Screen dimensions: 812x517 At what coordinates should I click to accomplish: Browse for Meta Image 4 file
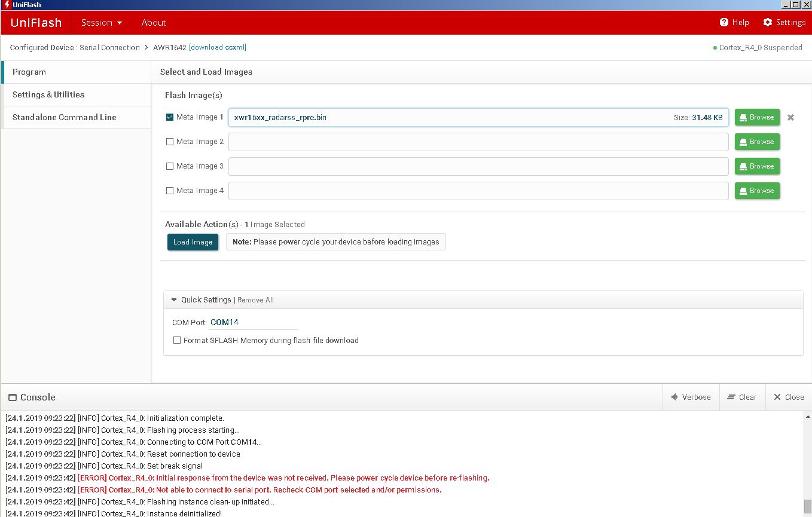(757, 191)
